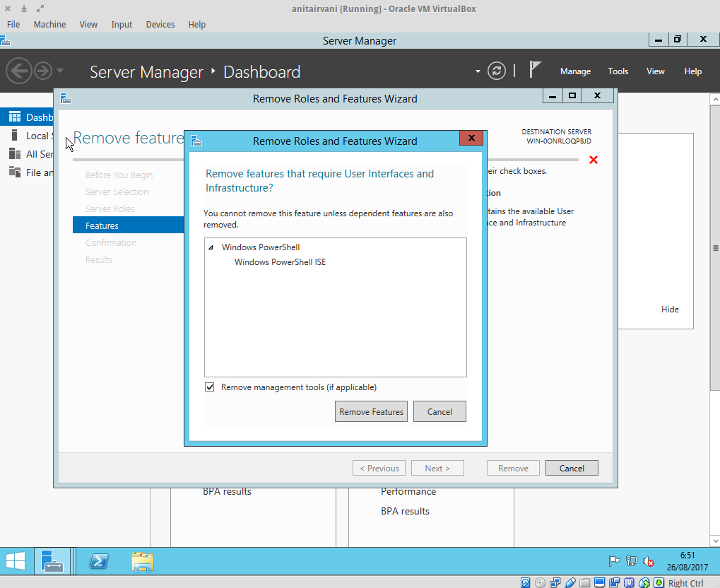This screenshot has width=720, height=588.
Task: Open the VirtualBox Machine menu
Action: (49, 24)
